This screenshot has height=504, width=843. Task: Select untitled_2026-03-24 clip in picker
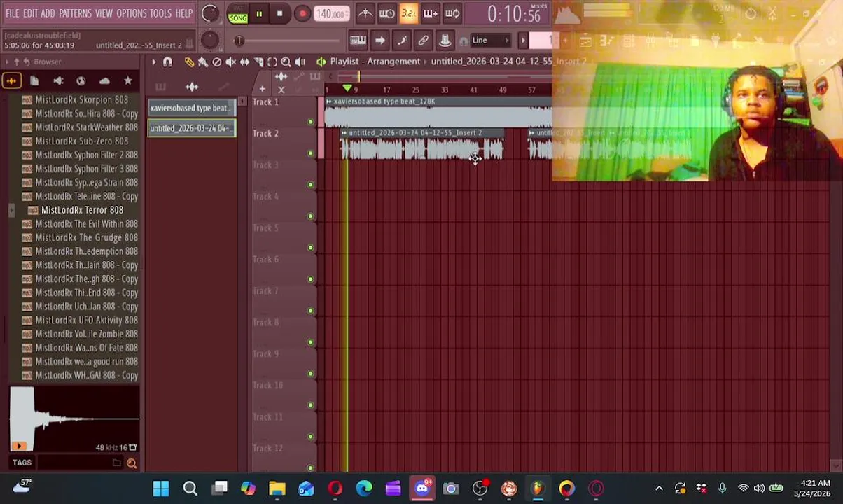point(192,128)
